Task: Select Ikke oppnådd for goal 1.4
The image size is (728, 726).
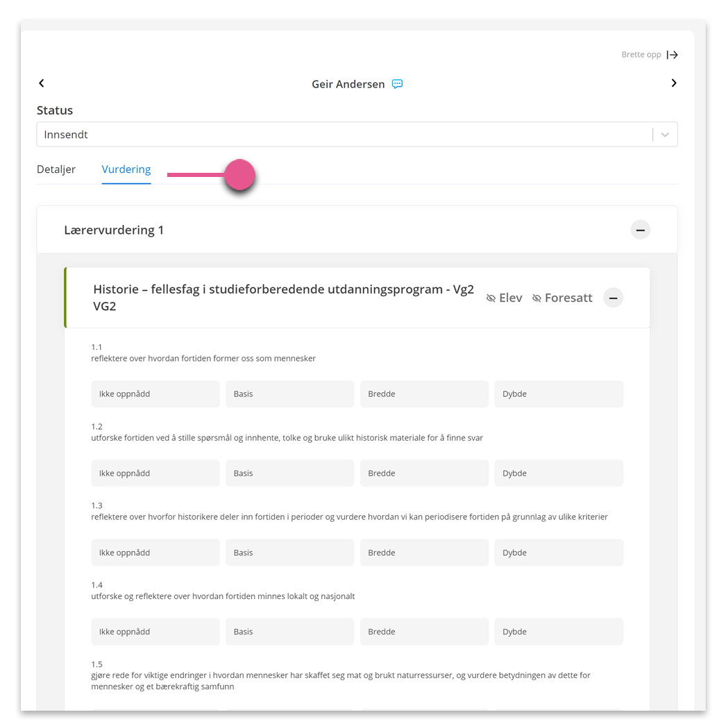Action: click(155, 632)
